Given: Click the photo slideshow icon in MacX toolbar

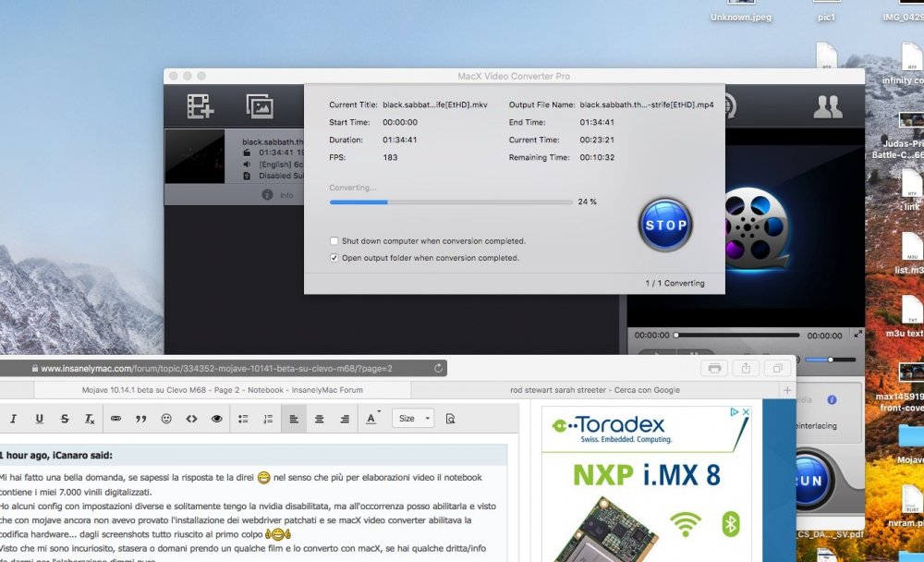Looking at the screenshot, I should tap(260, 106).
